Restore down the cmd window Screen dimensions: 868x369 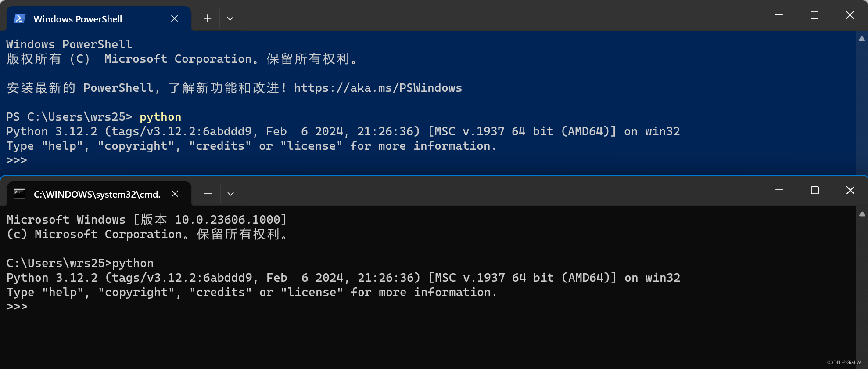(x=814, y=190)
